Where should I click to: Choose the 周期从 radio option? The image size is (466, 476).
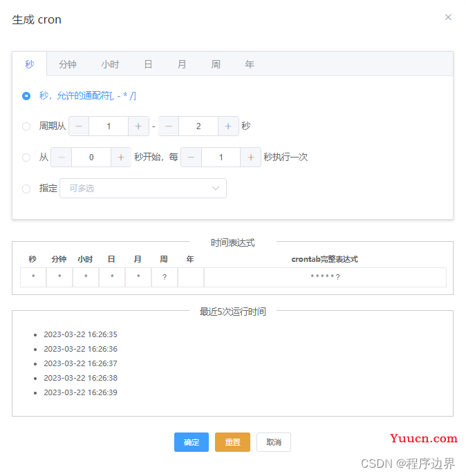point(26,126)
